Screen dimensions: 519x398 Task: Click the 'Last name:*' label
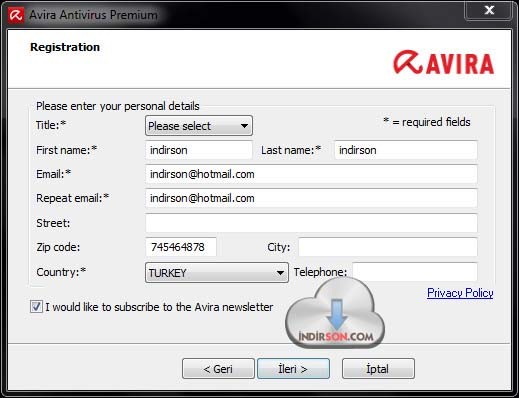(x=291, y=150)
